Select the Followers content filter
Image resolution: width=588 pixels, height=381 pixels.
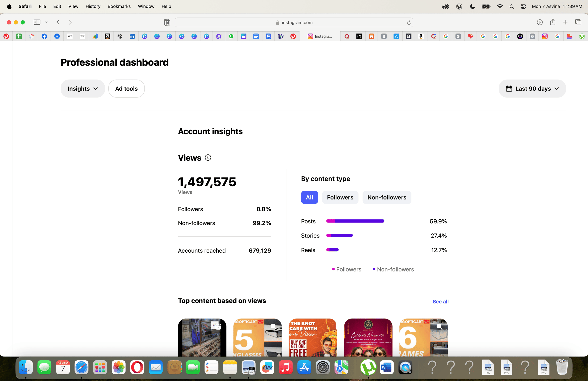[x=340, y=197]
